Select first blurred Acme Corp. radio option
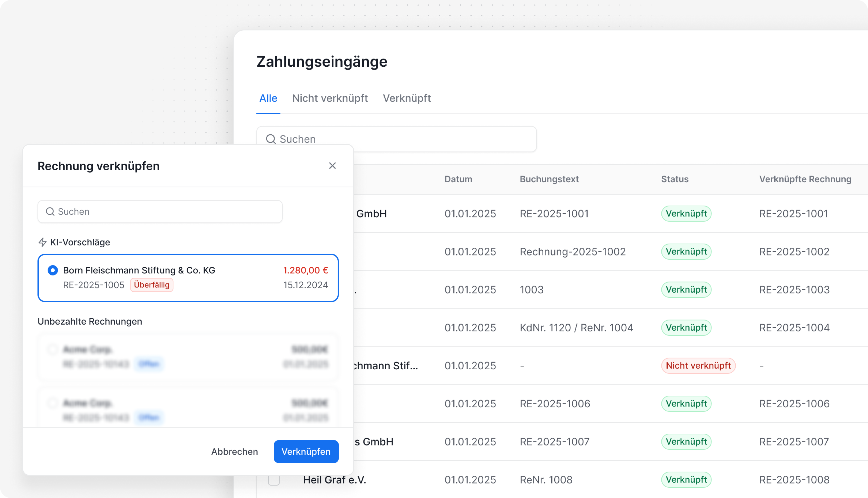The width and height of the screenshot is (868, 498). tap(53, 349)
